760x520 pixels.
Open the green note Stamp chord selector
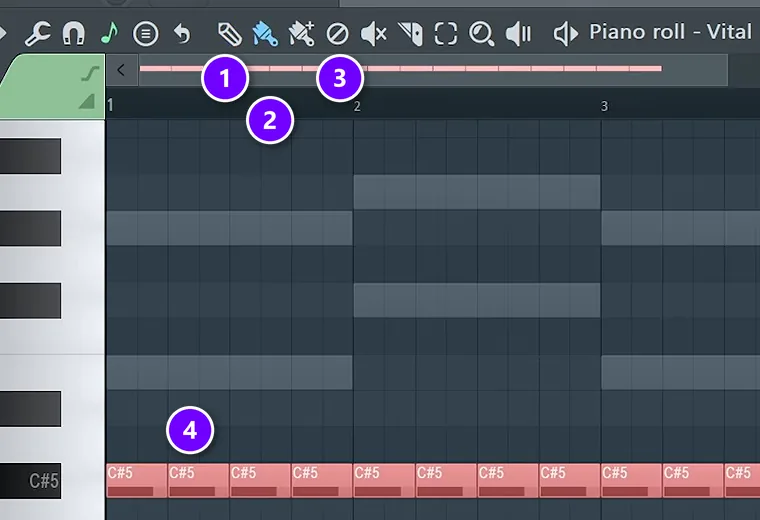tap(110, 34)
